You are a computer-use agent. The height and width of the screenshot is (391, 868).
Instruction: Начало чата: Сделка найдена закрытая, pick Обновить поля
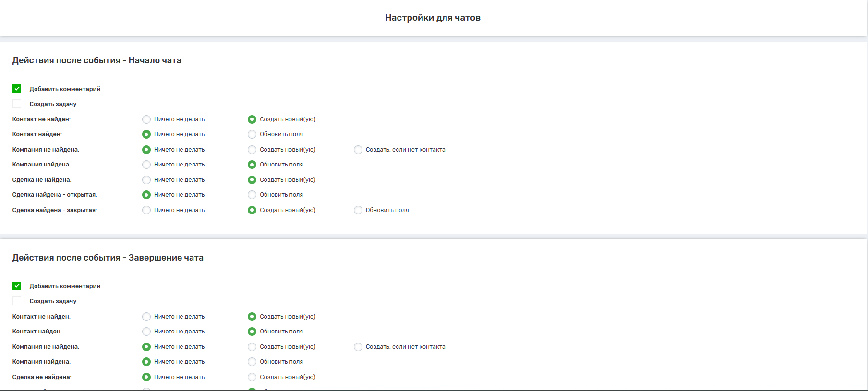[358, 210]
